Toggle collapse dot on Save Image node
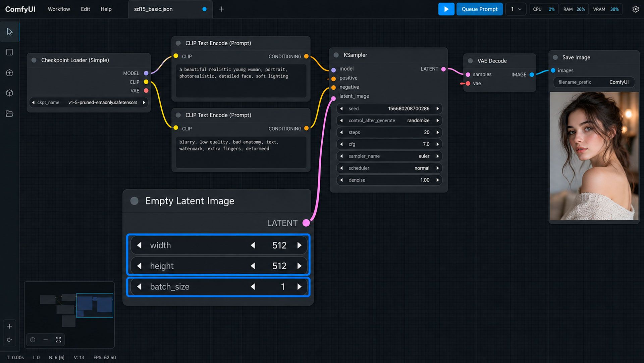The width and height of the screenshot is (644, 363). [555, 57]
